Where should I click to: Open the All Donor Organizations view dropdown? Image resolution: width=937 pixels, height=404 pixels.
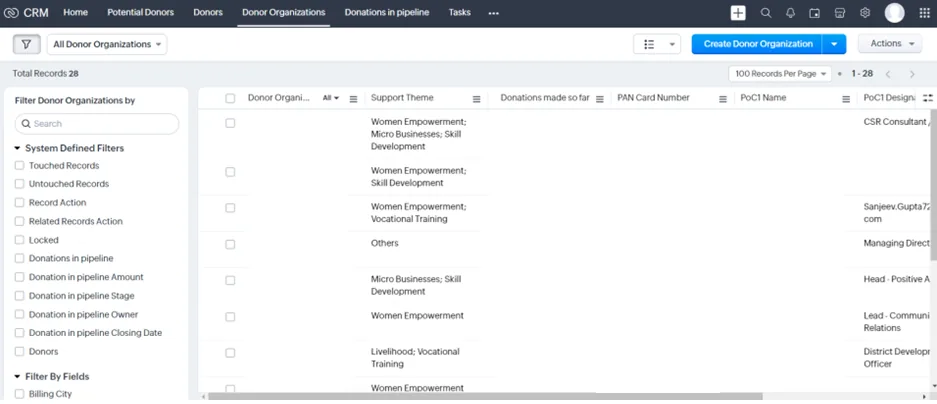pos(107,44)
